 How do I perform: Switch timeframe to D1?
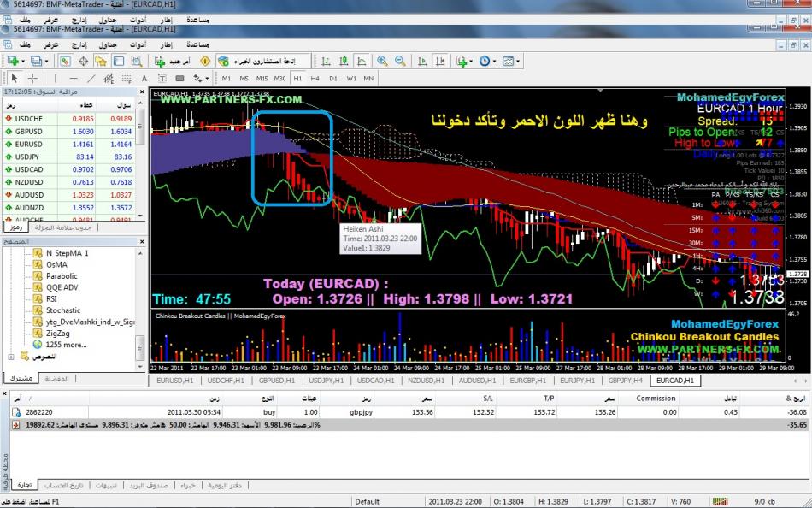click(333, 79)
